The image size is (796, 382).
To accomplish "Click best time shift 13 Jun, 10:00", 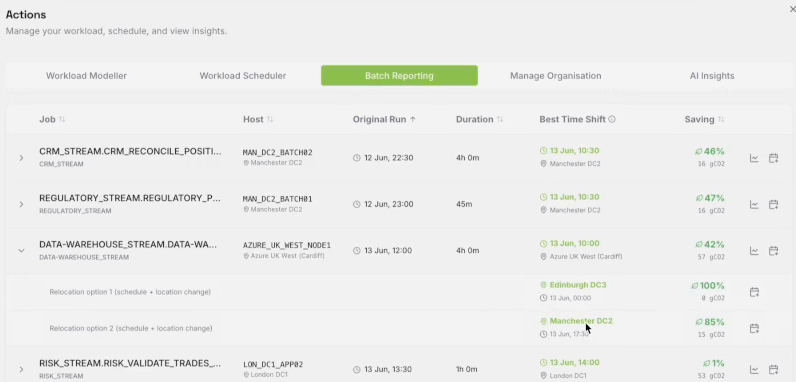I will [574, 243].
